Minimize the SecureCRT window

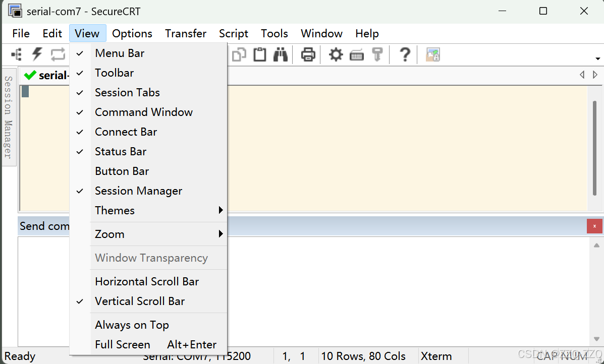tap(502, 11)
